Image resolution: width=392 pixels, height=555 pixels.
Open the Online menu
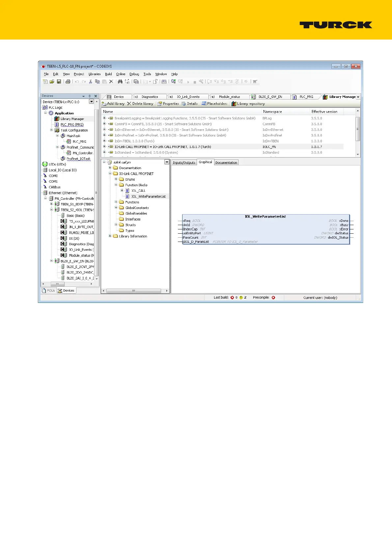point(121,74)
